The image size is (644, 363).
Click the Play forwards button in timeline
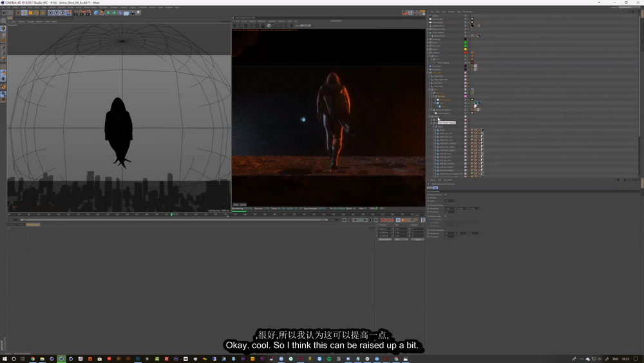coord(360,220)
